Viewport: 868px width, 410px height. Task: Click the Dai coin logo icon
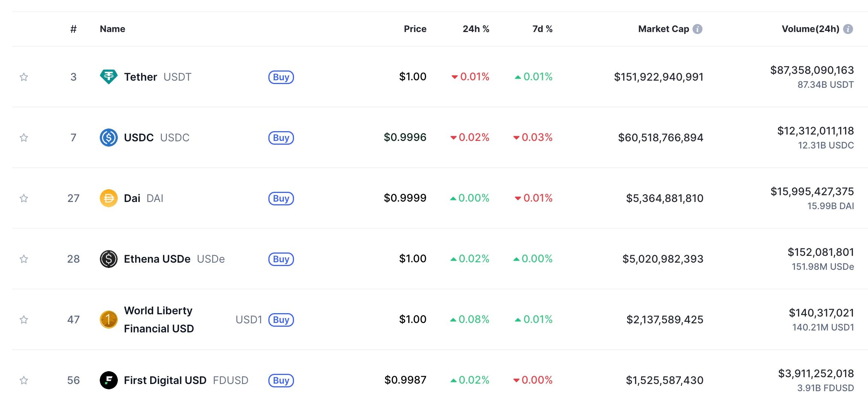(x=108, y=198)
